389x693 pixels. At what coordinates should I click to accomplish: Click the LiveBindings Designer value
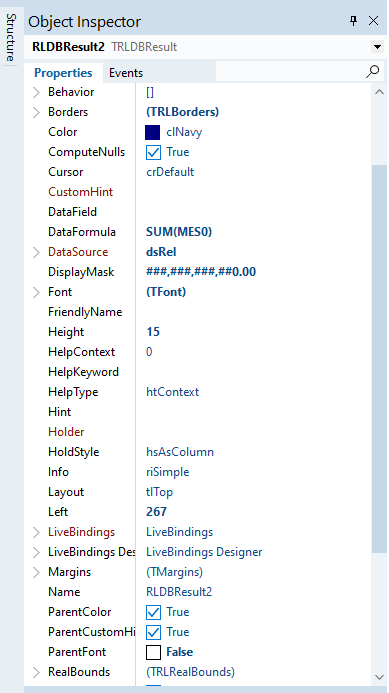click(x=204, y=552)
